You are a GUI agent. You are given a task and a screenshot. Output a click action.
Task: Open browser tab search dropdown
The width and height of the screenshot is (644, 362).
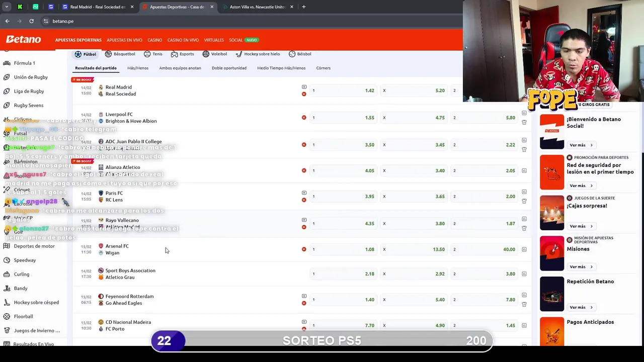7,7
